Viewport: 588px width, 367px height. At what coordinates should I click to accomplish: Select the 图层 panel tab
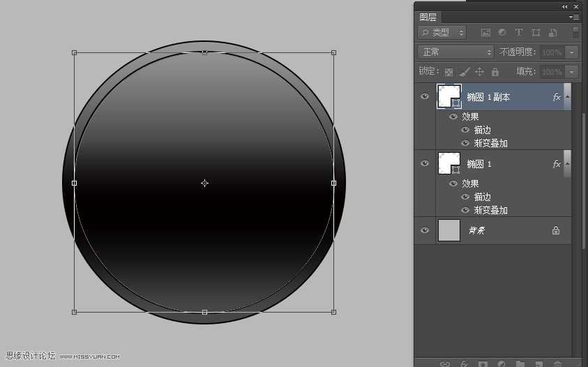(428, 17)
